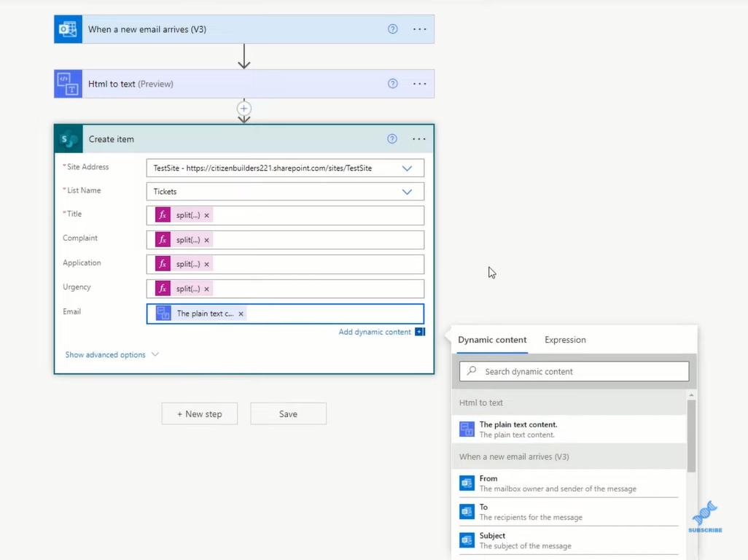Click the 'Html to text' section header
The height and width of the screenshot is (560, 748).
click(569, 402)
